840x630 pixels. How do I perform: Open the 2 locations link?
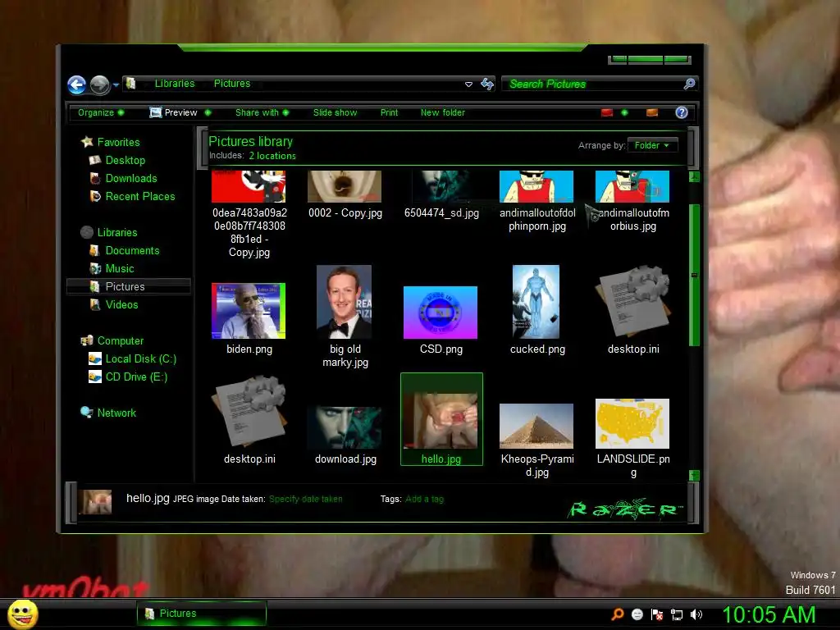coord(272,156)
